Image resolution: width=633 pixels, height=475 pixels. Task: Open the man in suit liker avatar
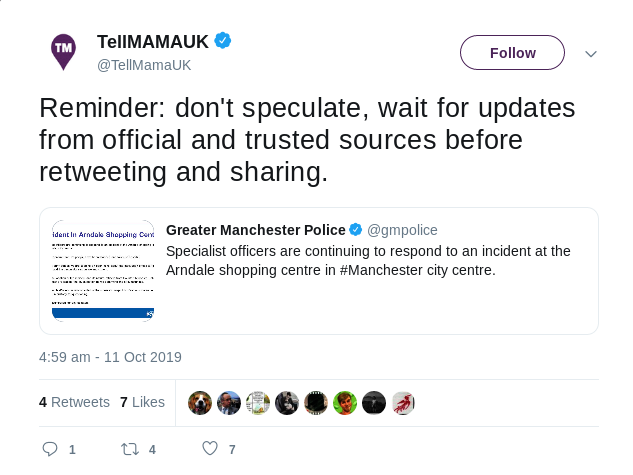click(229, 402)
